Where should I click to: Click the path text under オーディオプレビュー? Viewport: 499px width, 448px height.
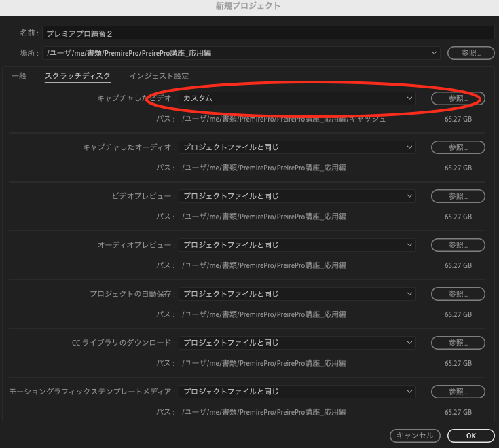click(x=264, y=265)
